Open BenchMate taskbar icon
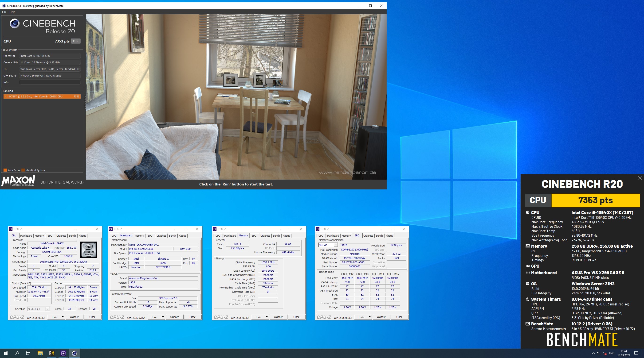Image resolution: width=644 pixels, height=358 pixels. (51, 353)
